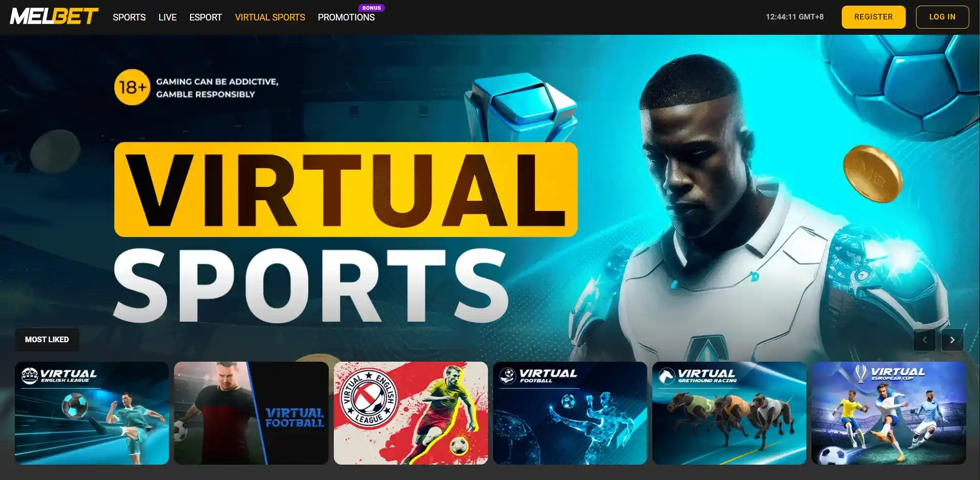980x480 pixels.
Task: Click the 12:44:11 GMT+8 time display
Action: [795, 17]
